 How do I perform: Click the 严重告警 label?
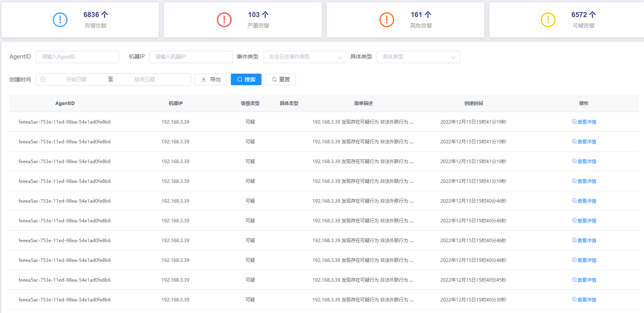258,26
